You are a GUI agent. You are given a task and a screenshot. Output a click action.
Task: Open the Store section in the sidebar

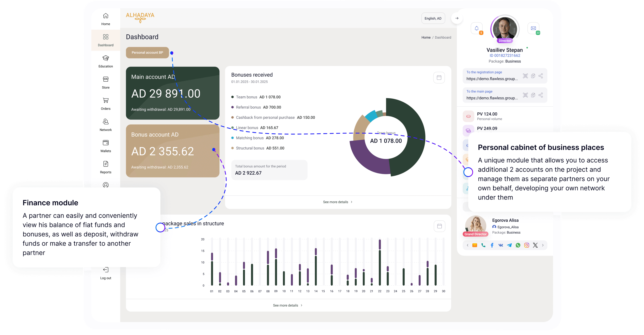pos(105,82)
